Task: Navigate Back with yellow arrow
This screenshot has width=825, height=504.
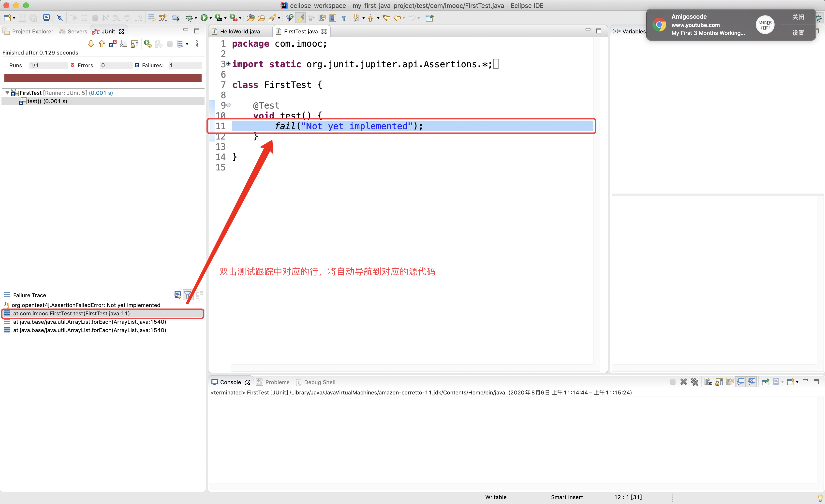Action: (397, 18)
